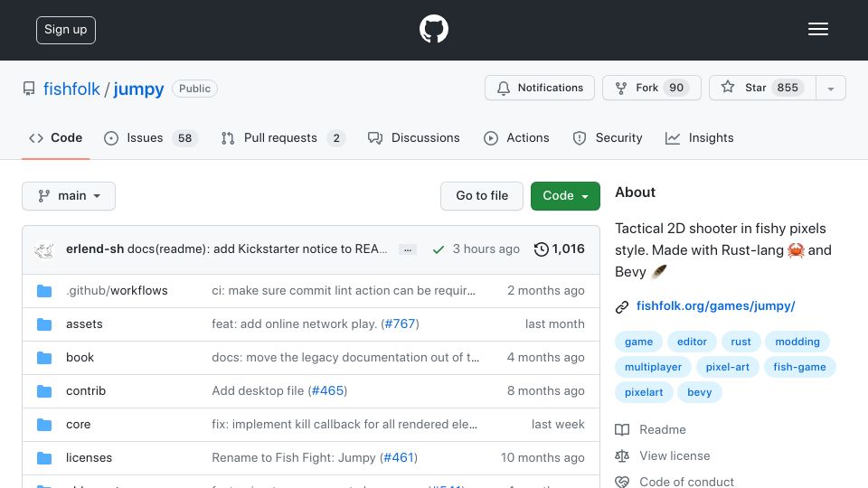
Task: Click the Sign up button
Action: [x=66, y=30]
